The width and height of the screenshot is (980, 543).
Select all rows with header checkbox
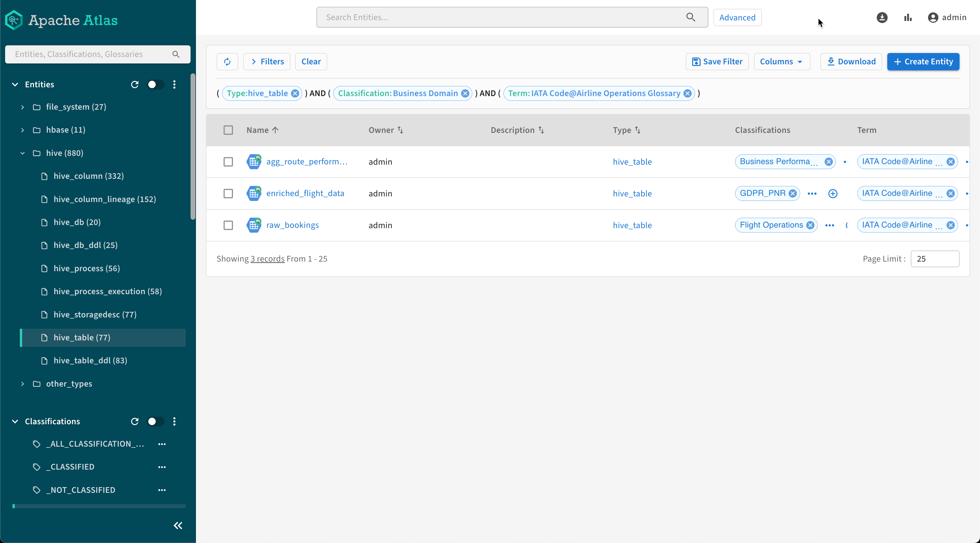[x=228, y=130]
